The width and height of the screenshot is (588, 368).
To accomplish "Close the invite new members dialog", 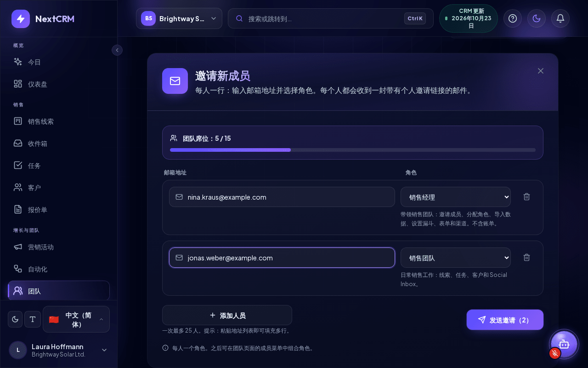I will [541, 71].
